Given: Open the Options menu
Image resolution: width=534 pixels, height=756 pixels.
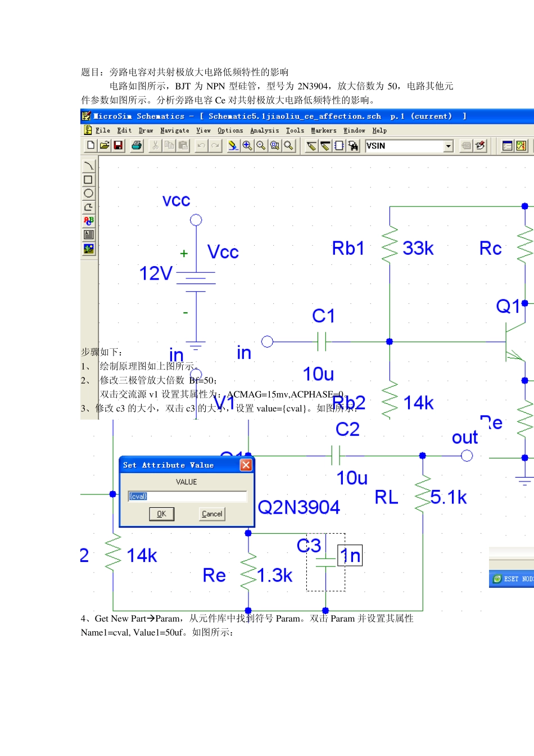Looking at the screenshot, I should (230, 130).
